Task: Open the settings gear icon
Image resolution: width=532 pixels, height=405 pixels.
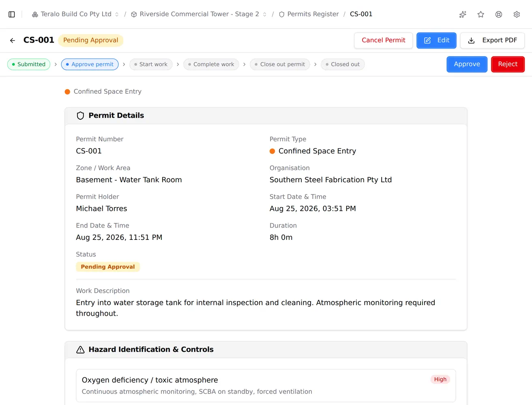Action: tap(517, 14)
